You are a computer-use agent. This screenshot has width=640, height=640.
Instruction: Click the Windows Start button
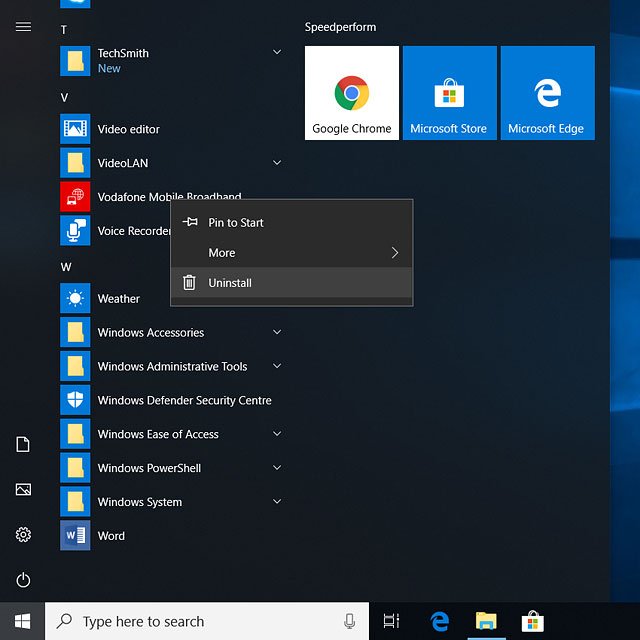click(22, 621)
